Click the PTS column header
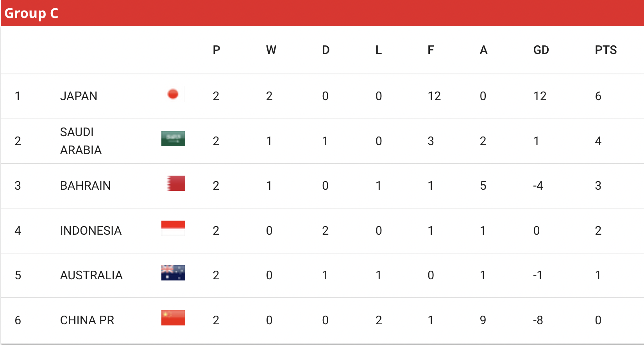644x345 pixels. [x=606, y=50]
